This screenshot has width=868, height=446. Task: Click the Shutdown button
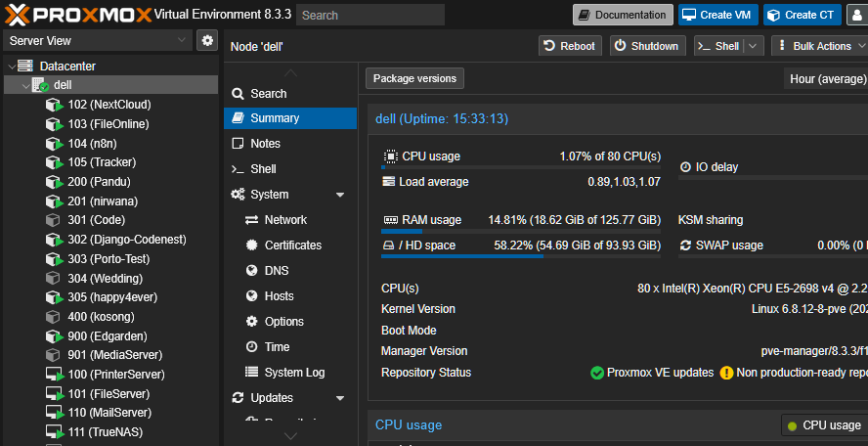[647, 46]
